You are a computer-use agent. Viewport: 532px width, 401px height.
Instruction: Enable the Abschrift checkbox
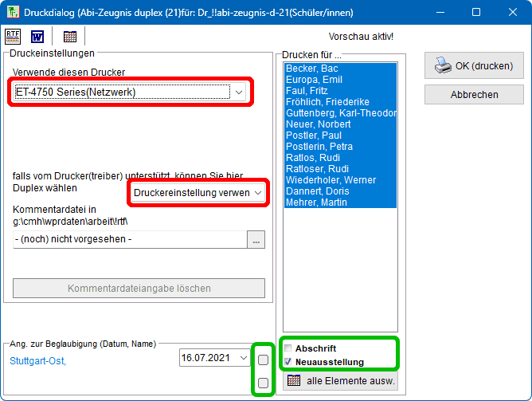coord(288,349)
